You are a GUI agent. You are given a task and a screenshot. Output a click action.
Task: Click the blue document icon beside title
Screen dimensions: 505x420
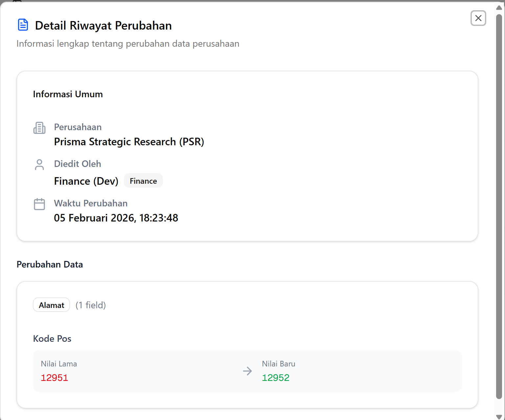click(23, 25)
